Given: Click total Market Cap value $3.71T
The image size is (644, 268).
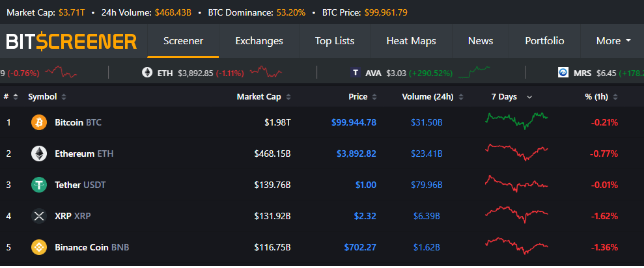Looking at the screenshot, I should coord(72,13).
